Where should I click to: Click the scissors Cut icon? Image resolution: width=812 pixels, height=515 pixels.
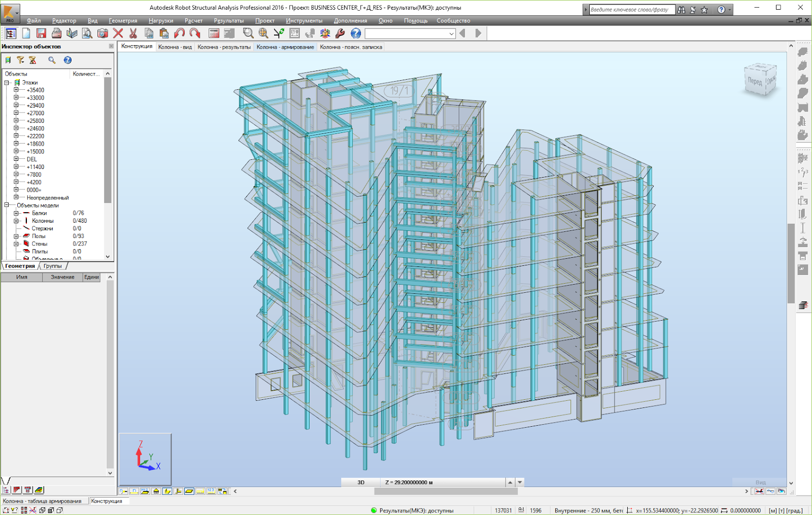point(133,33)
